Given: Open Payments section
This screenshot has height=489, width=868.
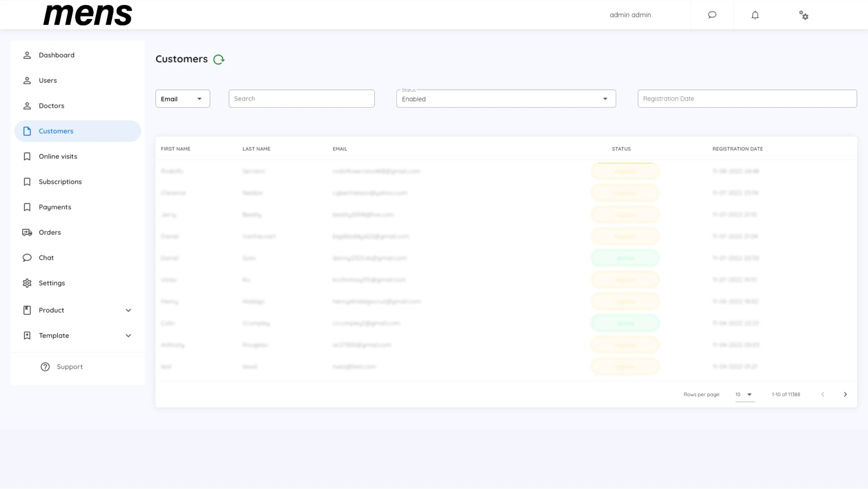Looking at the screenshot, I should pos(78,207).
